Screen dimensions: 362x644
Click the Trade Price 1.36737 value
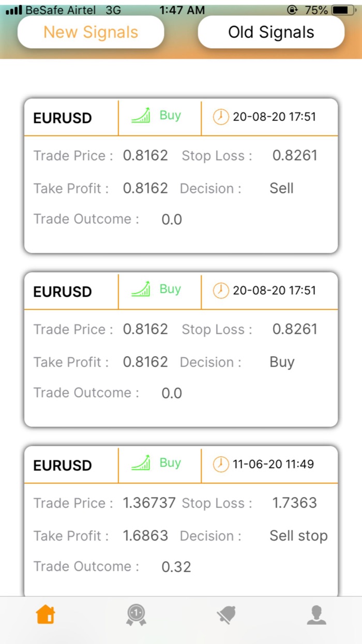149,503
